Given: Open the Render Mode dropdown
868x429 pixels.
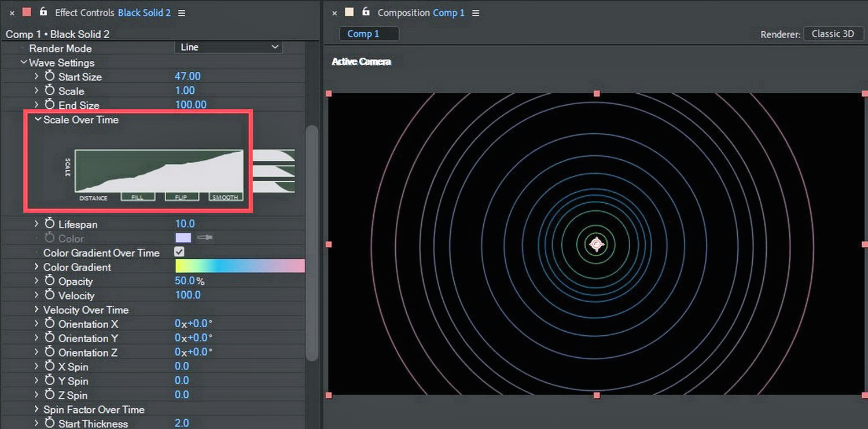Looking at the screenshot, I should pos(229,47).
